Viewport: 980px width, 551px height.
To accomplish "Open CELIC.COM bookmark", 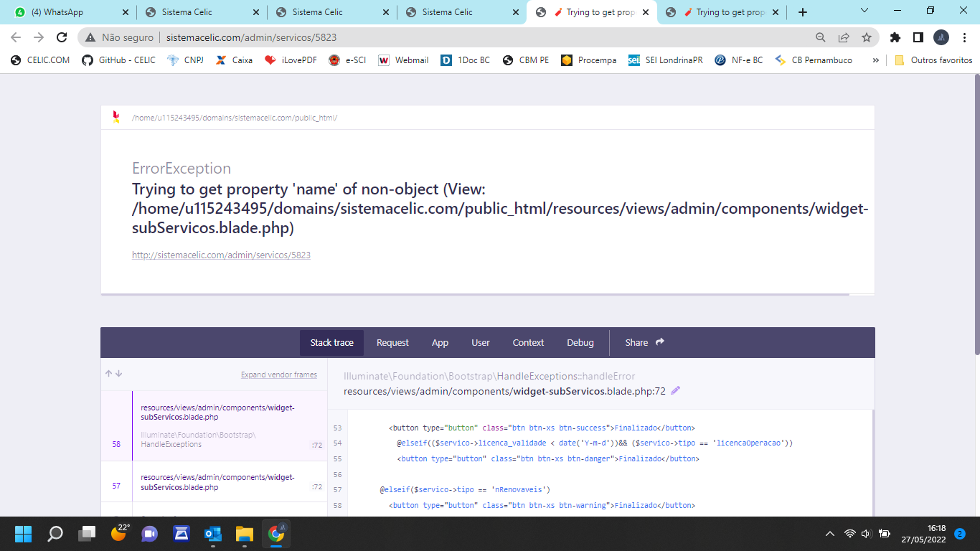I will [40, 60].
